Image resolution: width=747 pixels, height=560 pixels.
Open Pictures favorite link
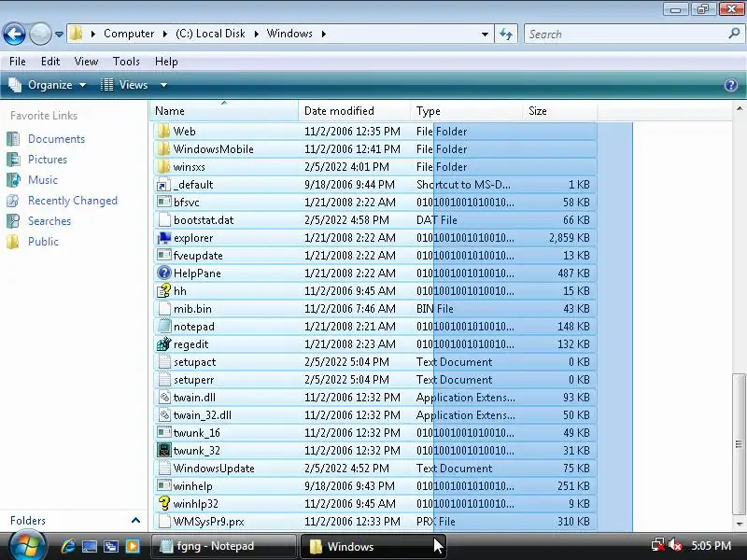click(48, 160)
